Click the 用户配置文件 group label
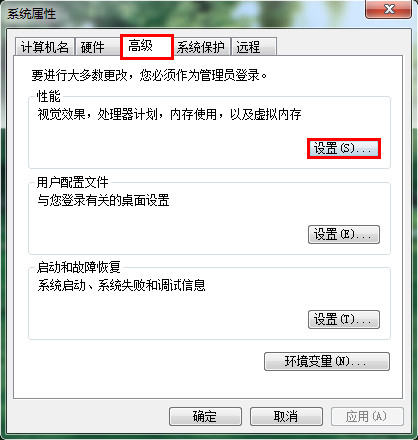 (x=73, y=182)
